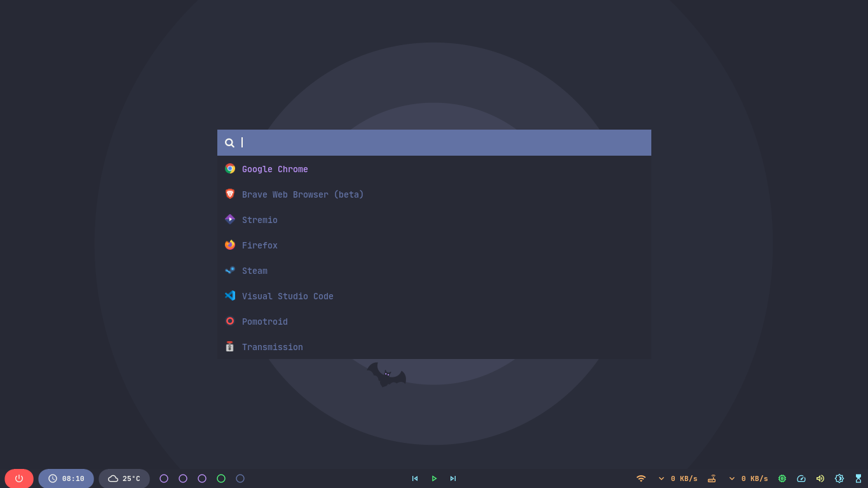Click the hourglass icon in the bar

(x=858, y=478)
